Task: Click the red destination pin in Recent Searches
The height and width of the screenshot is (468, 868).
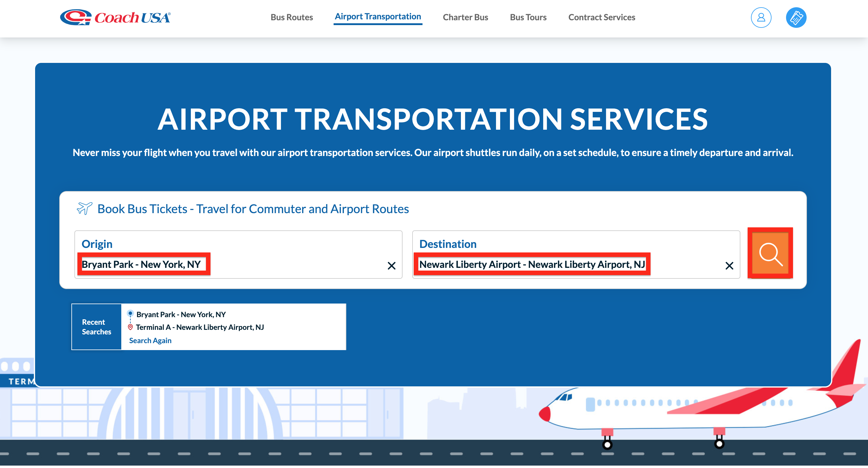Action: point(130,327)
